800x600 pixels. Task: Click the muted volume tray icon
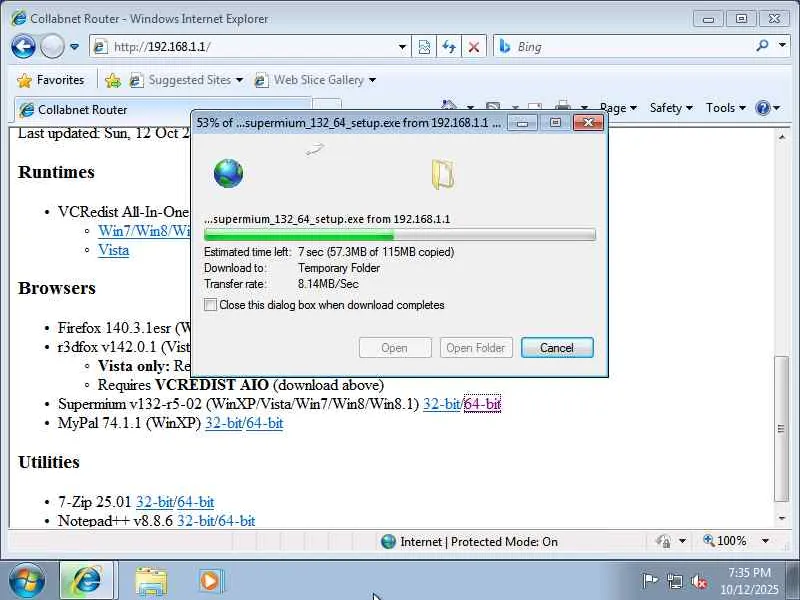[x=699, y=581]
